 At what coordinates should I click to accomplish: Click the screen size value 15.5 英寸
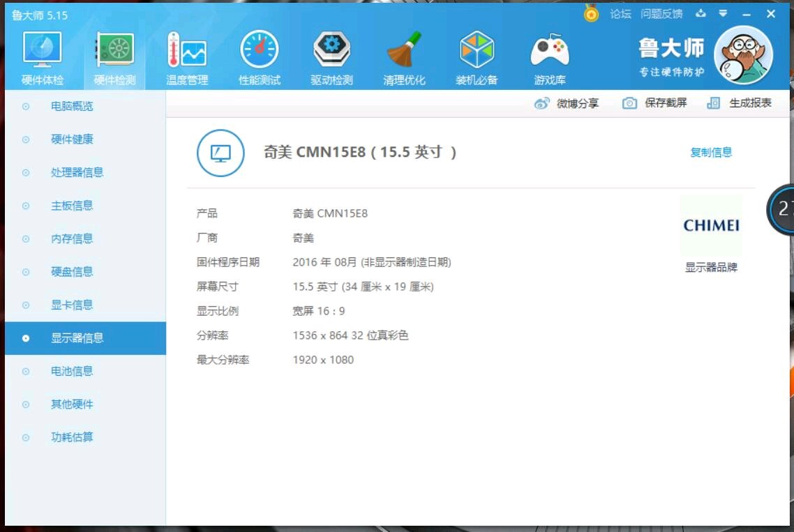pyautogui.click(x=315, y=287)
